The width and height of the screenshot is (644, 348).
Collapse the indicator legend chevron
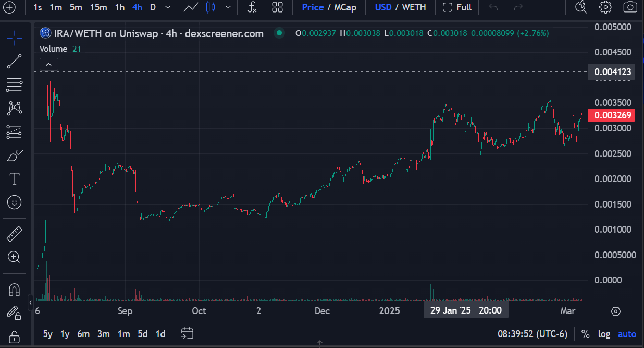point(48,65)
